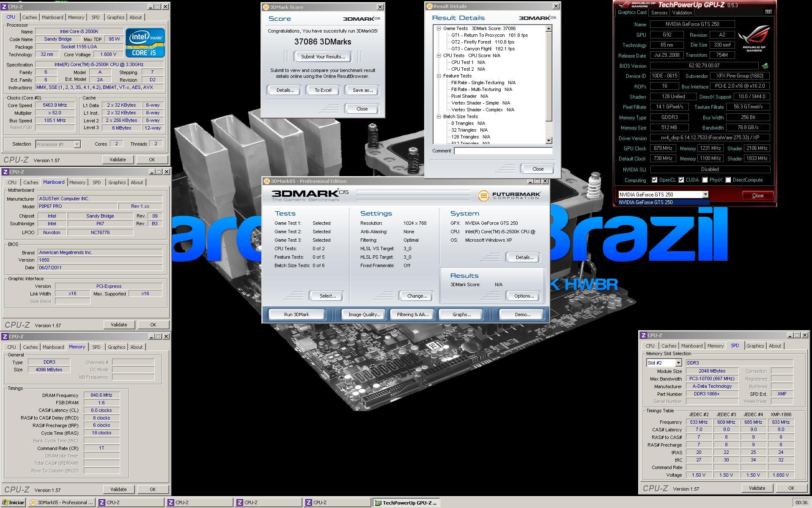Select NVIDIA GeForce GTS 250 from dropdown list
Viewport: 812px width, 508px height.
(x=663, y=202)
